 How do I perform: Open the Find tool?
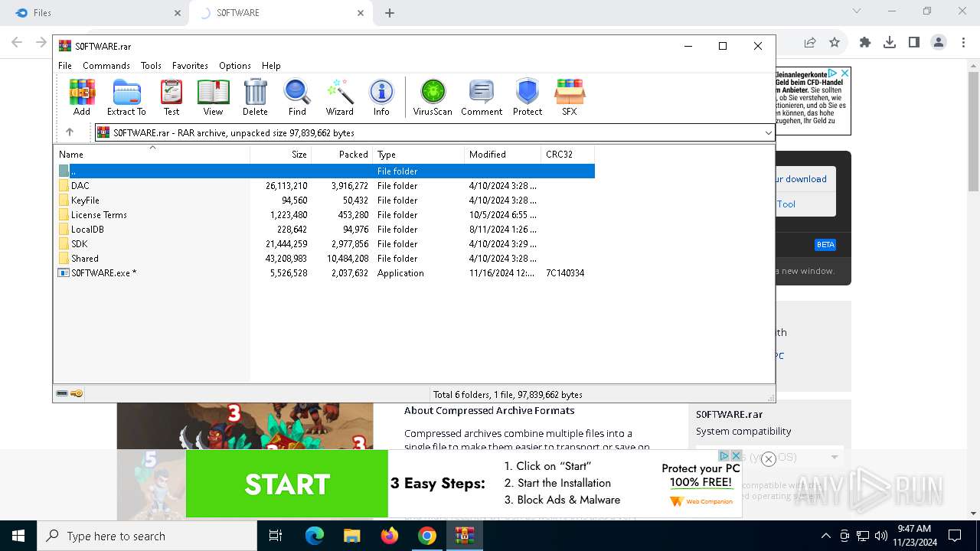[297, 97]
